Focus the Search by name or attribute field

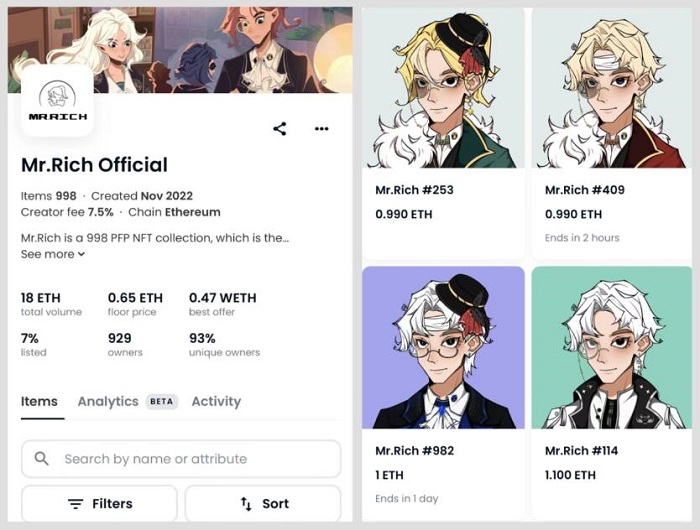tap(181, 459)
